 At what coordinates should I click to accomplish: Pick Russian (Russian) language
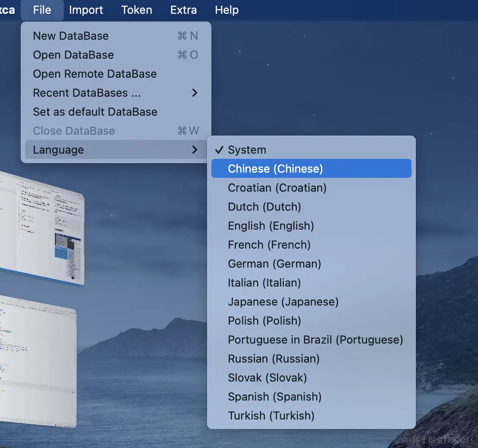pos(311,359)
